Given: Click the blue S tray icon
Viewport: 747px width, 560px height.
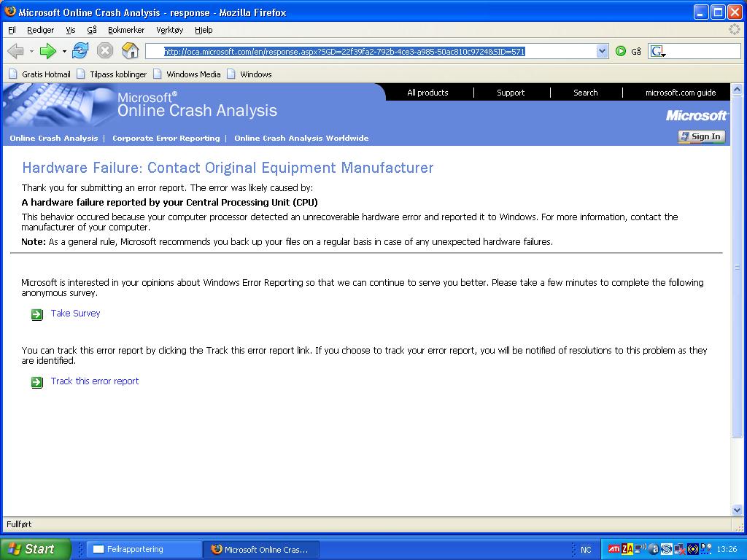Looking at the screenshot, I should (666, 549).
